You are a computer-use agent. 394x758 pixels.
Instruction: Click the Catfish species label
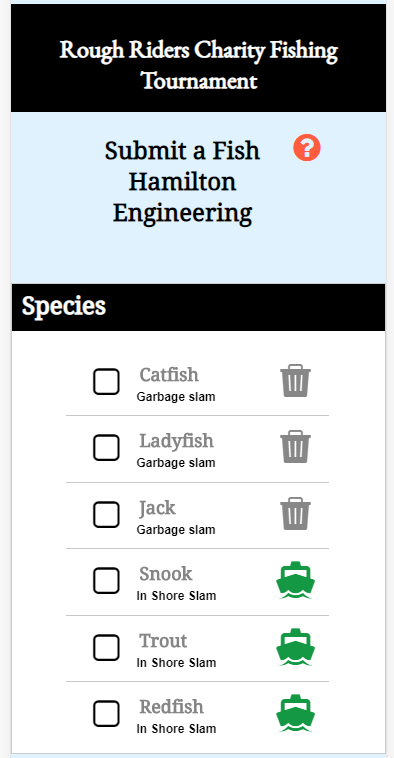click(x=169, y=375)
